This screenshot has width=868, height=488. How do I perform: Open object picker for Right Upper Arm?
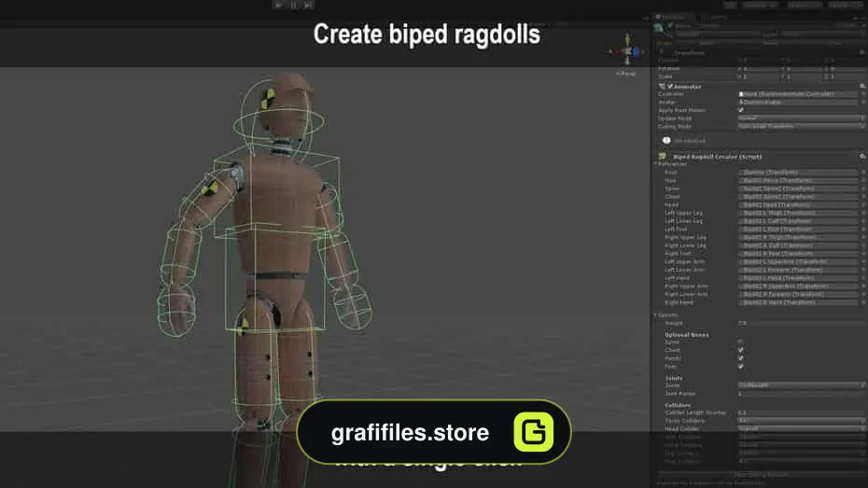click(x=863, y=286)
